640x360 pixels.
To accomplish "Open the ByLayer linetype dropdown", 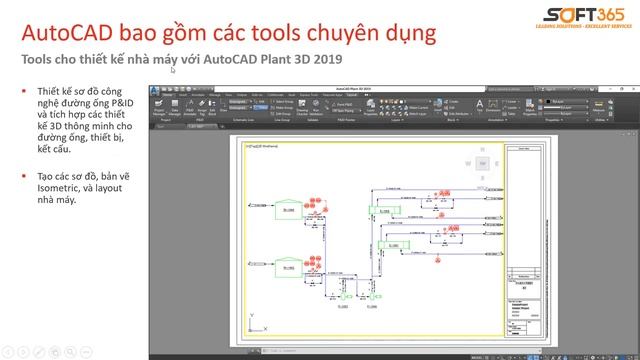I will (567, 114).
